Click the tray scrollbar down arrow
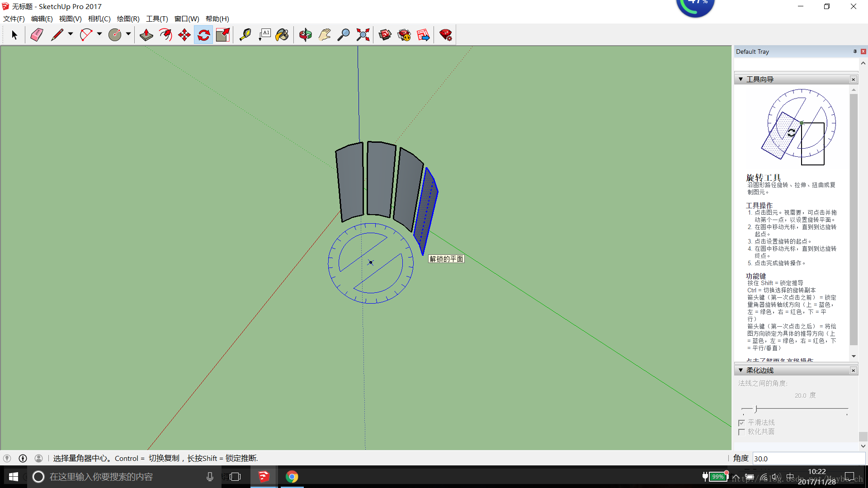868x488 pixels. (863, 446)
